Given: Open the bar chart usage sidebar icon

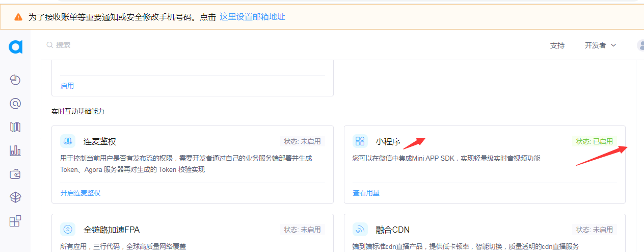Looking at the screenshot, I should tap(15, 150).
